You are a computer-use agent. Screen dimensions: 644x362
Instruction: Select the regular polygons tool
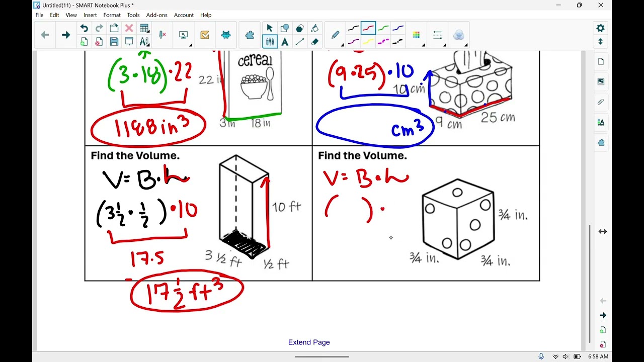(x=300, y=28)
